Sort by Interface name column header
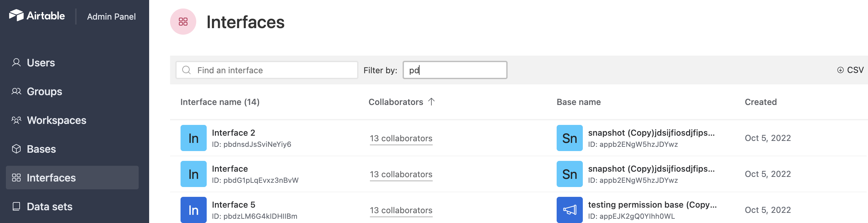 pyautogui.click(x=220, y=102)
